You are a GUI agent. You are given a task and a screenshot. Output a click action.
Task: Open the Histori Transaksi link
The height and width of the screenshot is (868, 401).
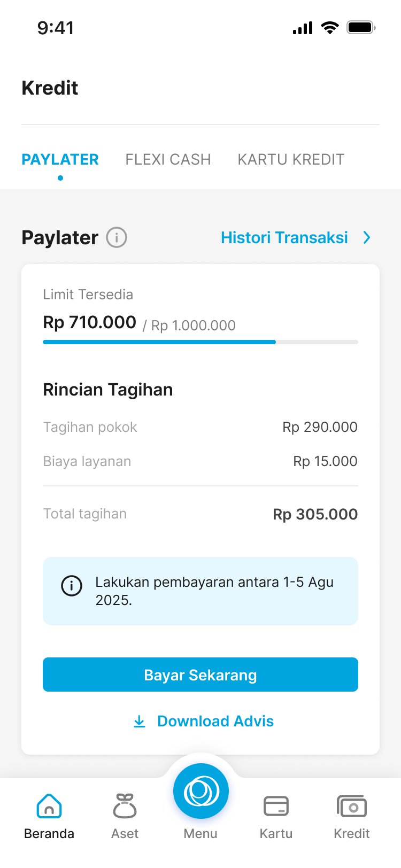coord(284,237)
